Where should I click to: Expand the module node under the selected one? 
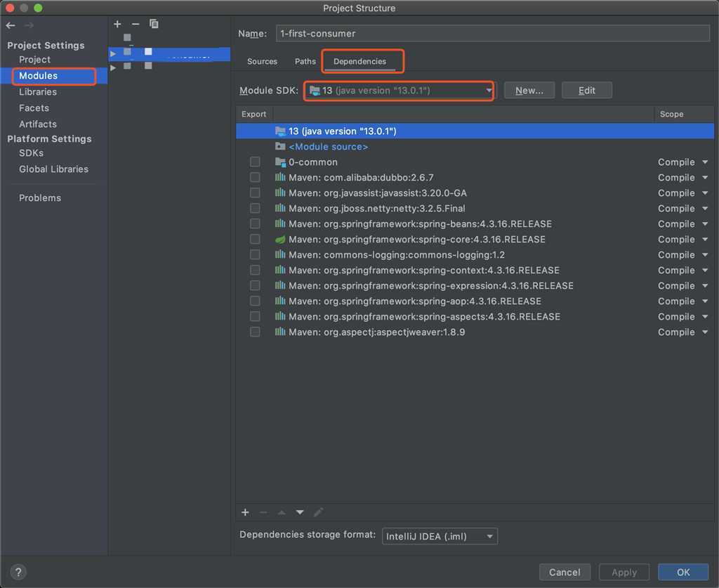tap(113, 67)
